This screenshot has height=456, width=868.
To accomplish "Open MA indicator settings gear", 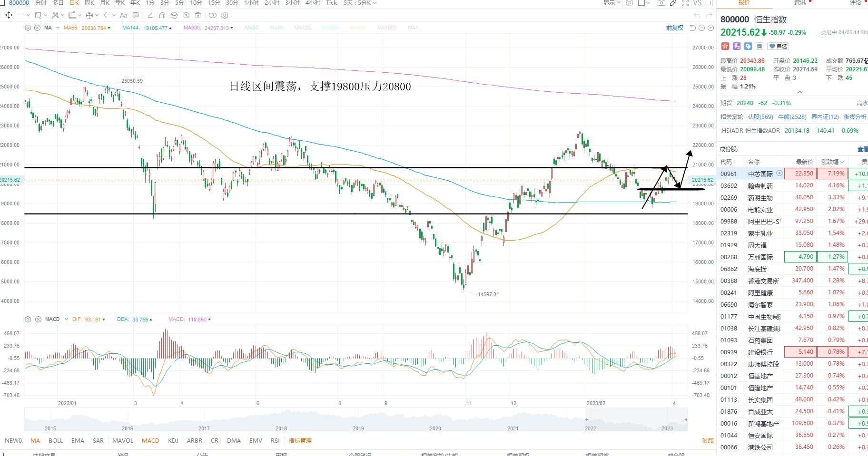I will (x=28, y=28).
